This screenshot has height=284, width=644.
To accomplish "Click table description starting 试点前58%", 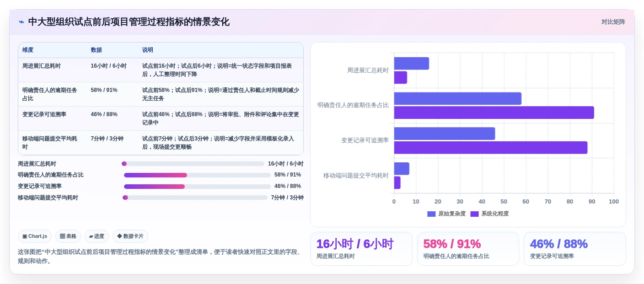I will point(220,94).
